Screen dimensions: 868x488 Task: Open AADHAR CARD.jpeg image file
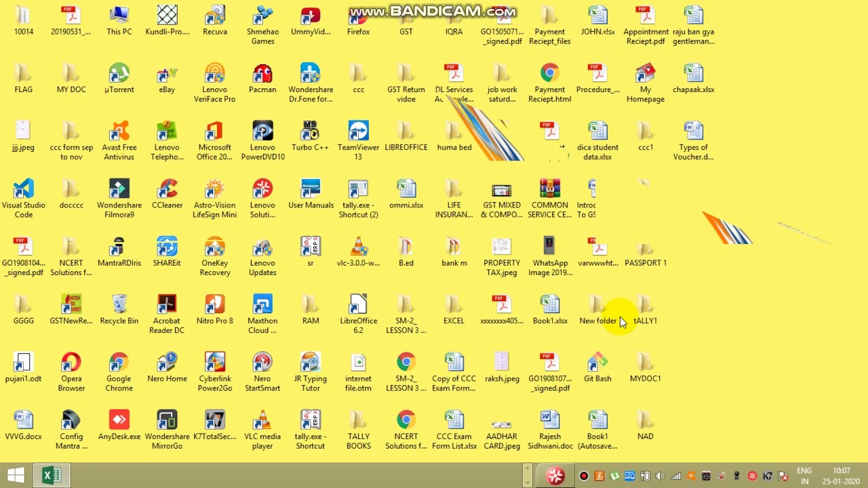(502, 430)
